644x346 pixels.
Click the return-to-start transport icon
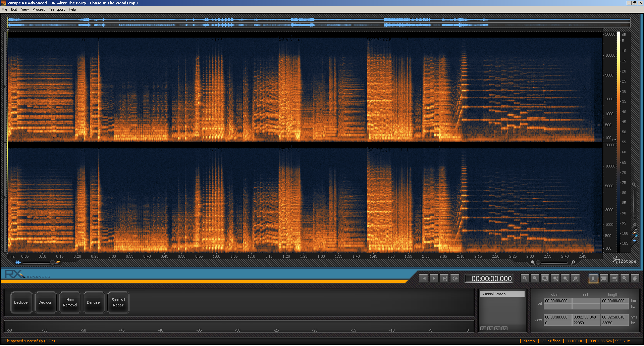423,278
